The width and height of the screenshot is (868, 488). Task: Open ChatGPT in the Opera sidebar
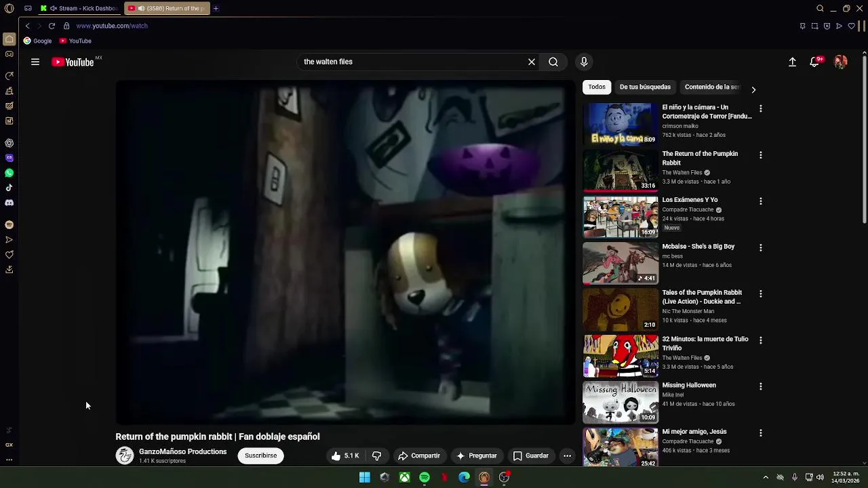point(9,143)
